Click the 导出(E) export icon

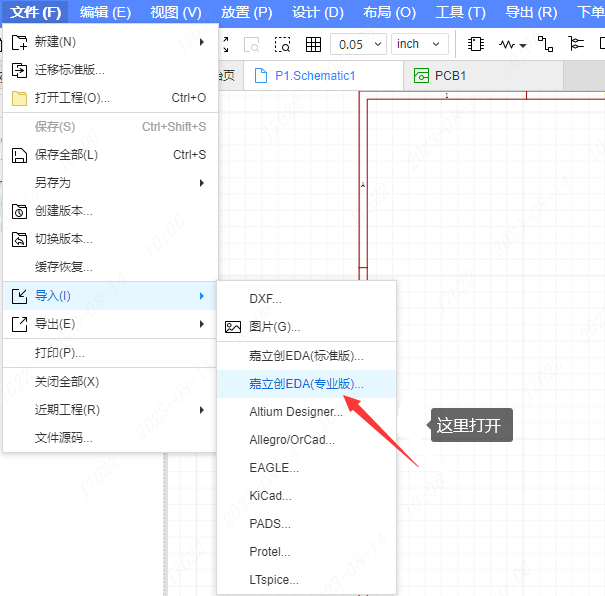tap(19, 324)
